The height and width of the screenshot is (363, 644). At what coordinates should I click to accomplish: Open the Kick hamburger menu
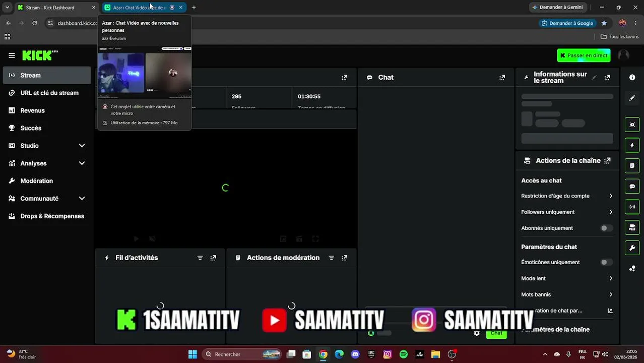pyautogui.click(x=12, y=55)
